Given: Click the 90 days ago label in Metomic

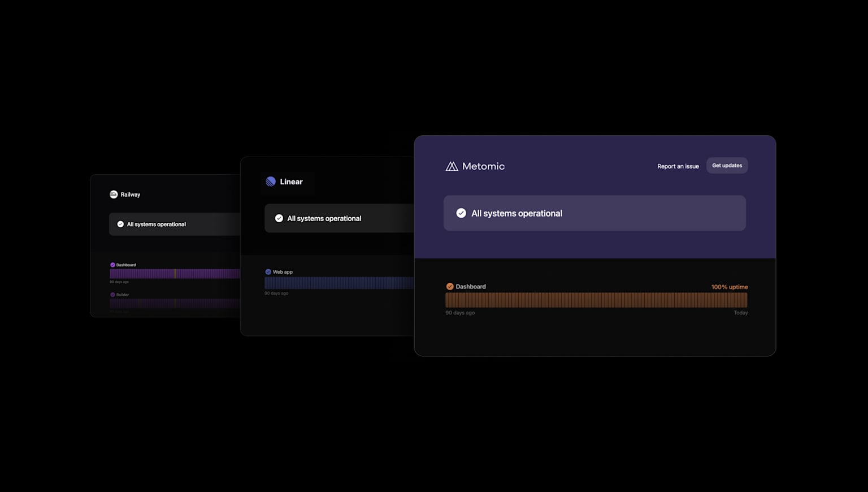Looking at the screenshot, I should click(460, 313).
